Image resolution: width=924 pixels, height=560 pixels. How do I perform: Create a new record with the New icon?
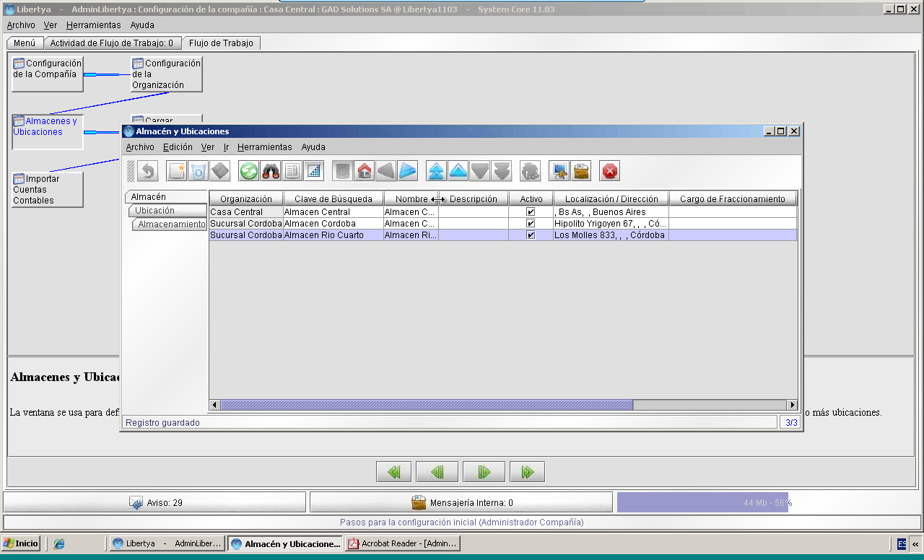[x=177, y=171]
